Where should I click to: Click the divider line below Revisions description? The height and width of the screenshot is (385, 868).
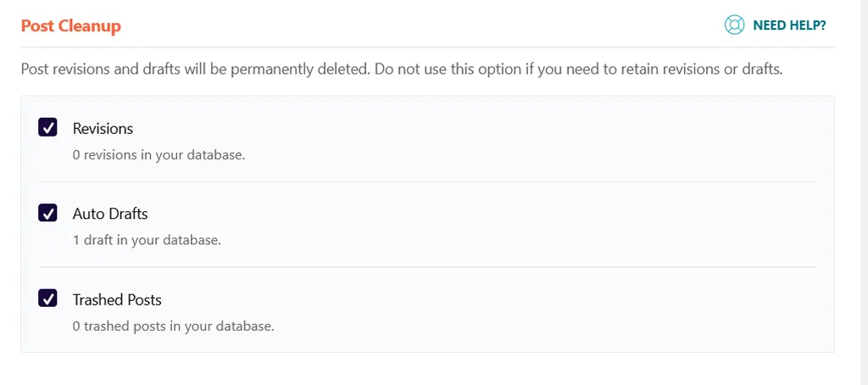pyautogui.click(x=427, y=181)
